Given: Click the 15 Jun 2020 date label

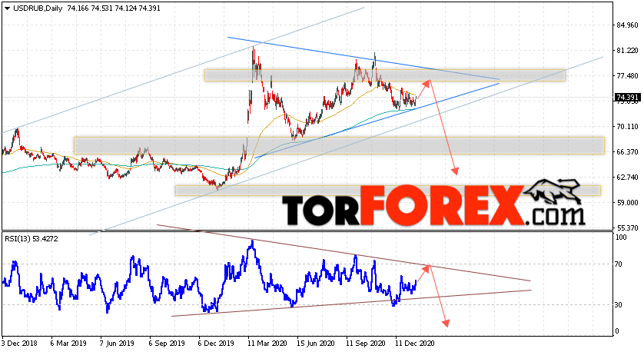Looking at the screenshot, I should pyautogui.click(x=316, y=343).
